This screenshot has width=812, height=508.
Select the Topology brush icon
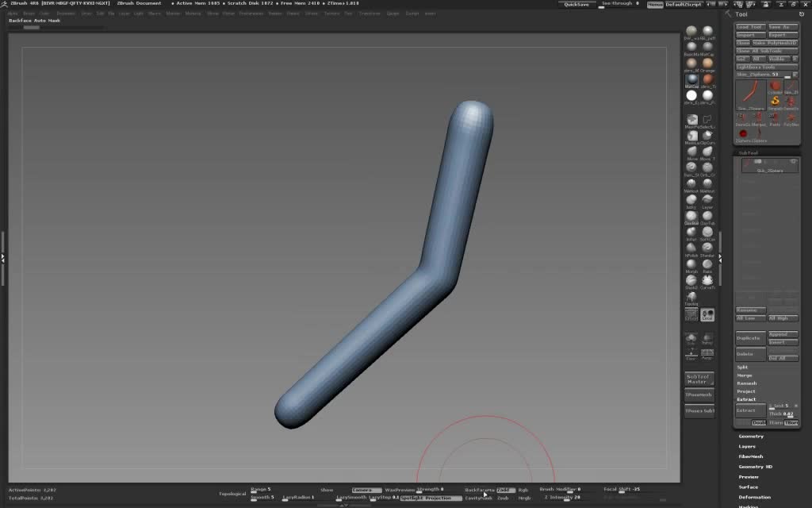[691, 296]
